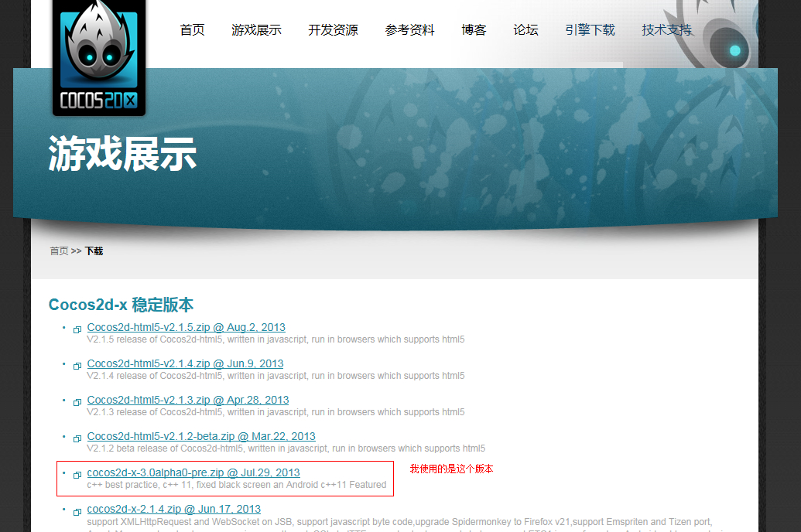801x532 pixels.
Task: Open the 首页 menu item
Action: (x=192, y=30)
